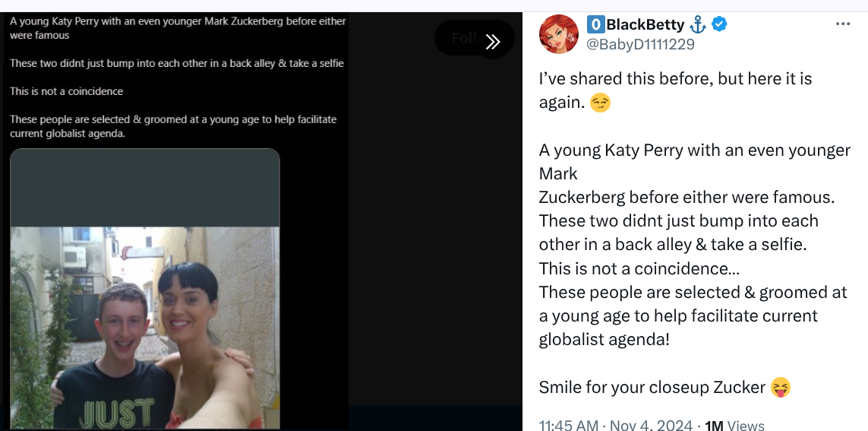Click the 'Smile for your closeup Zucker' line

tap(652, 388)
